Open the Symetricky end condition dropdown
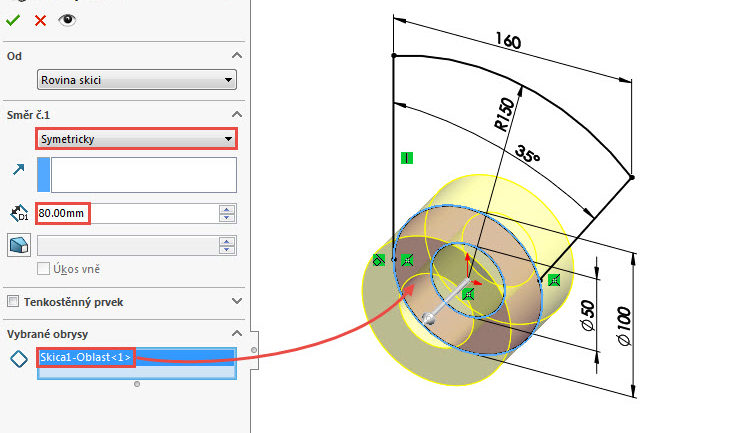Viewport: 750px width, 433px height. (x=137, y=139)
